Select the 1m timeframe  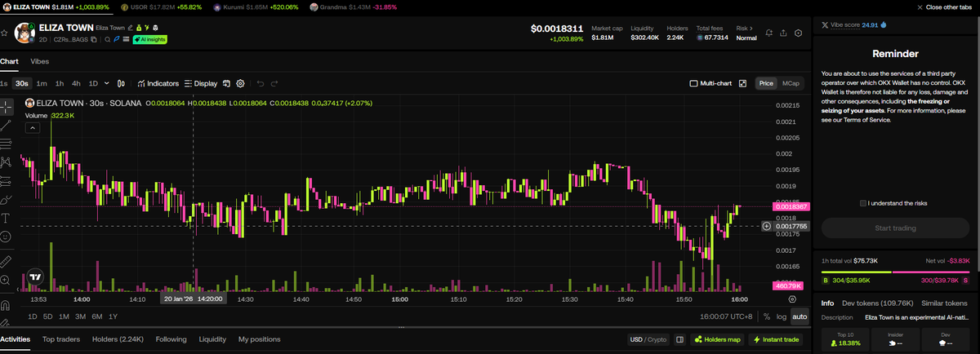pyautogui.click(x=42, y=83)
